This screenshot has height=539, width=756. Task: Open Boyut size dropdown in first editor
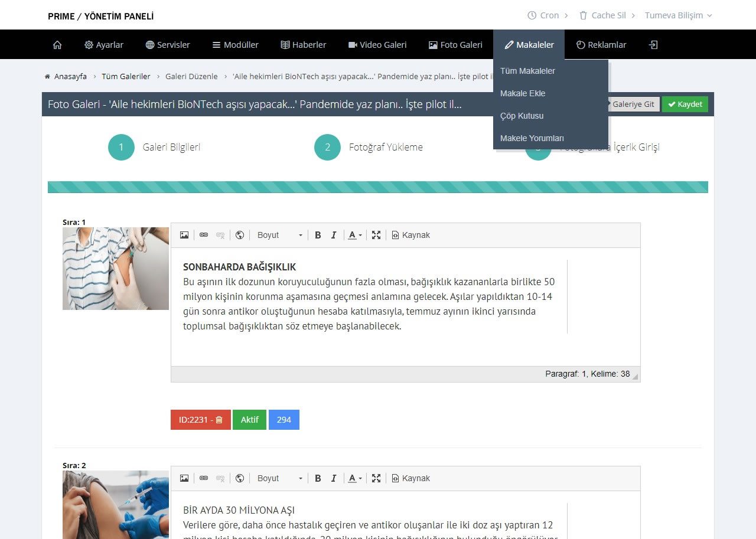(279, 235)
